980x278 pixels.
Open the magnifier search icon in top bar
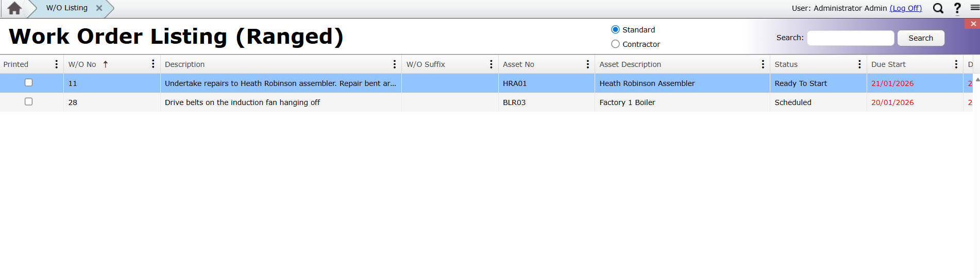[938, 8]
